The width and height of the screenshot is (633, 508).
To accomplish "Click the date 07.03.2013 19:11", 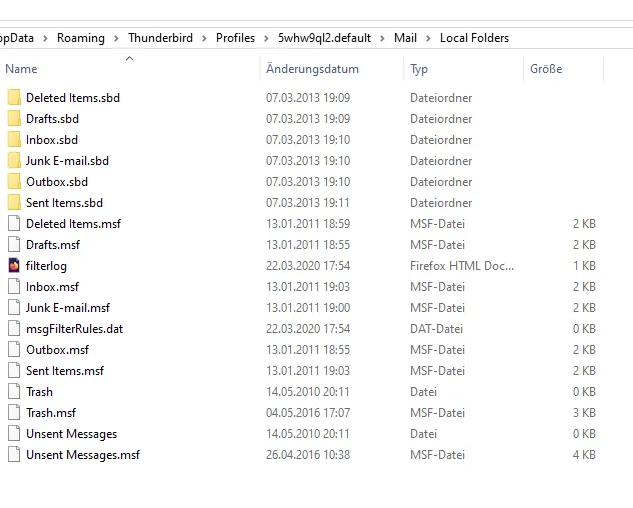I will (308, 203).
